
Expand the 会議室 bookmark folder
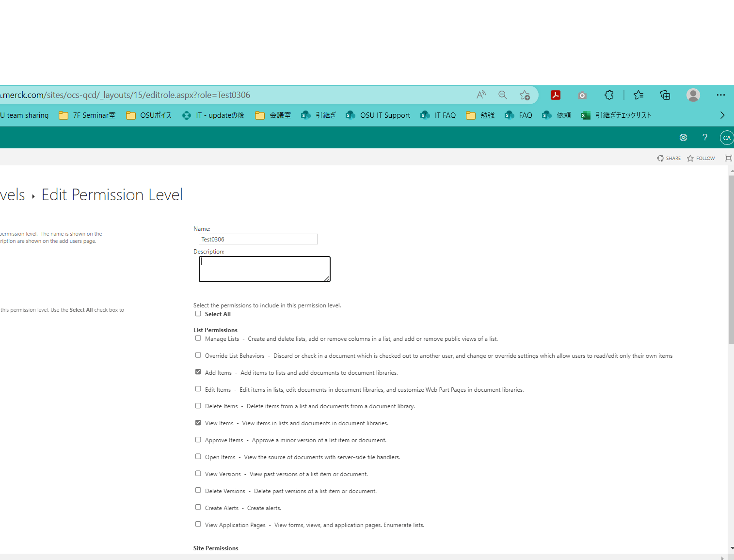point(273,115)
